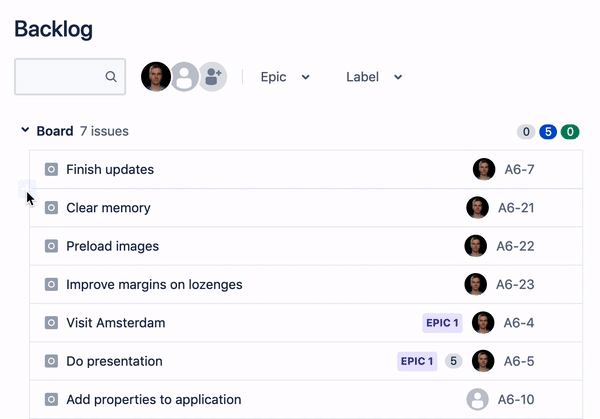Click the '7 issues' count text

tap(104, 131)
